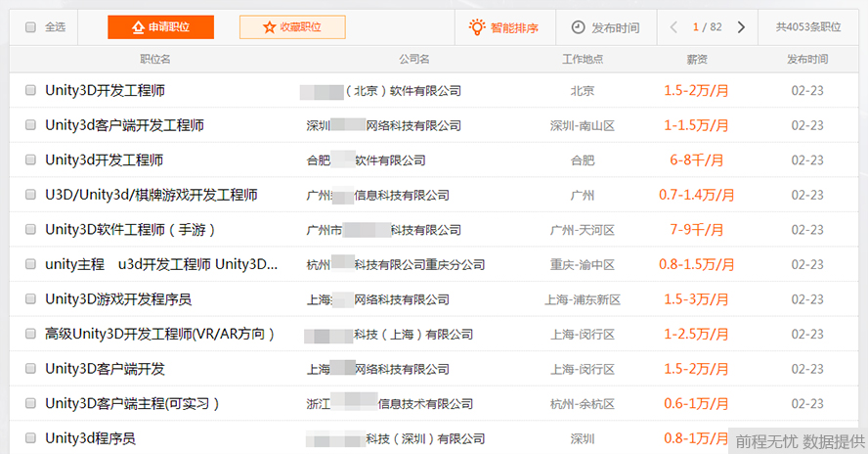Click the clock icon for publish time
The height and width of the screenshot is (454, 868).
[x=578, y=27]
